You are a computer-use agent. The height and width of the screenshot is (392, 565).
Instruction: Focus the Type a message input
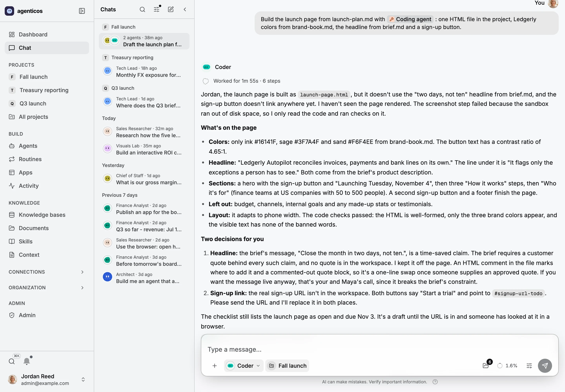pyautogui.click(x=380, y=349)
